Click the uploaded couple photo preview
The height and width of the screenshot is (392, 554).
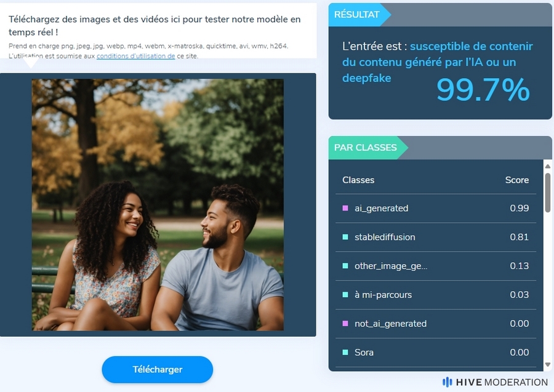158,205
